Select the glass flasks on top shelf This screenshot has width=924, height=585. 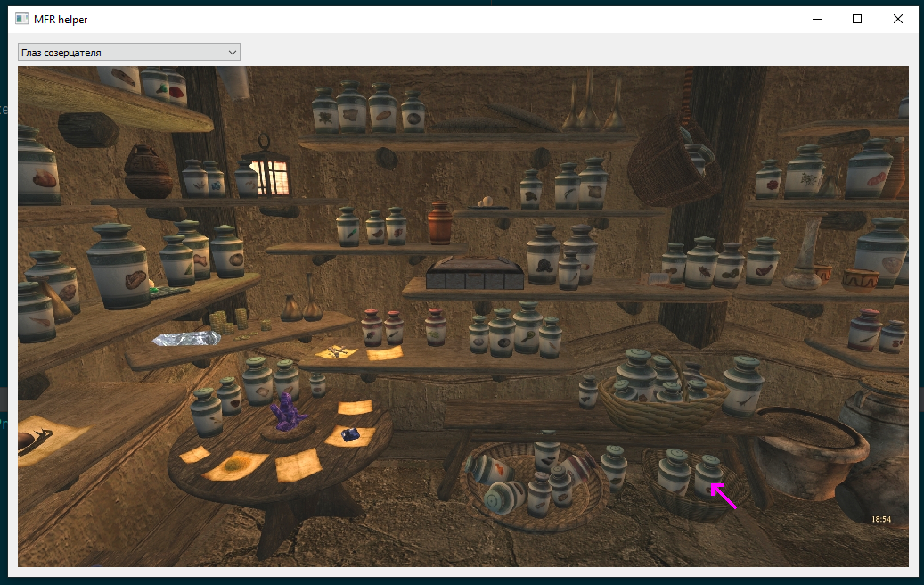coord(588,103)
